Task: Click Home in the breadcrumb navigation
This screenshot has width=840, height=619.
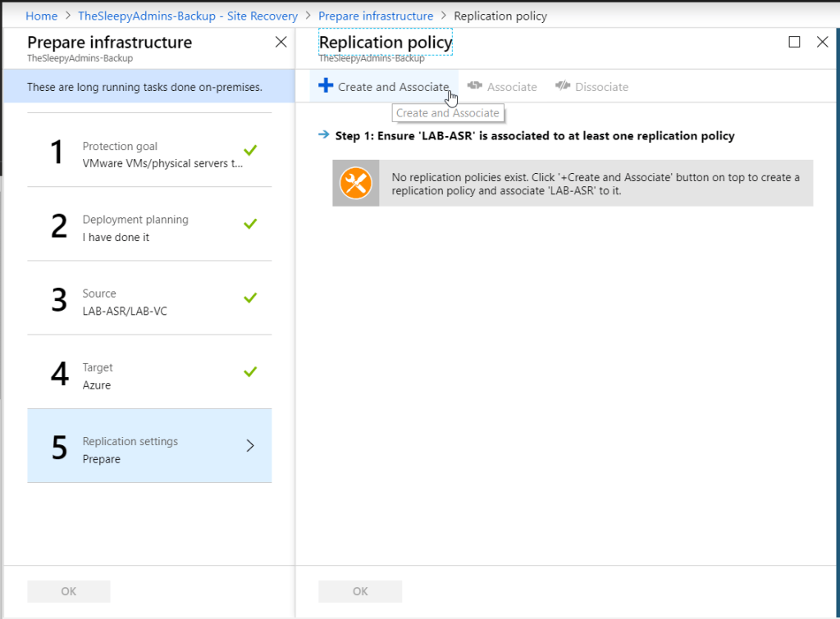Action: pyautogui.click(x=41, y=15)
